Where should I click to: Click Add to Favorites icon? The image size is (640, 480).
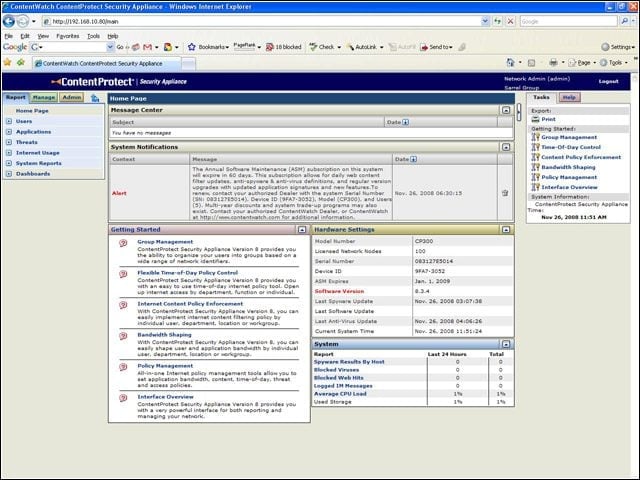[x=21, y=62]
